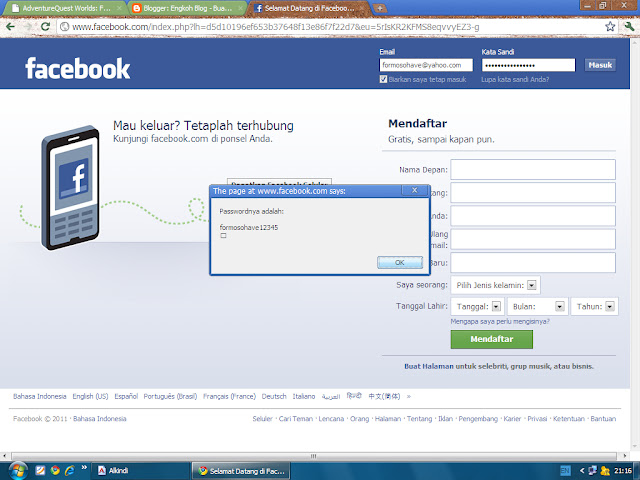Image resolution: width=640 pixels, height=480 pixels.
Task: Click Bahasa Indonesia footer language link
Action: point(40,396)
